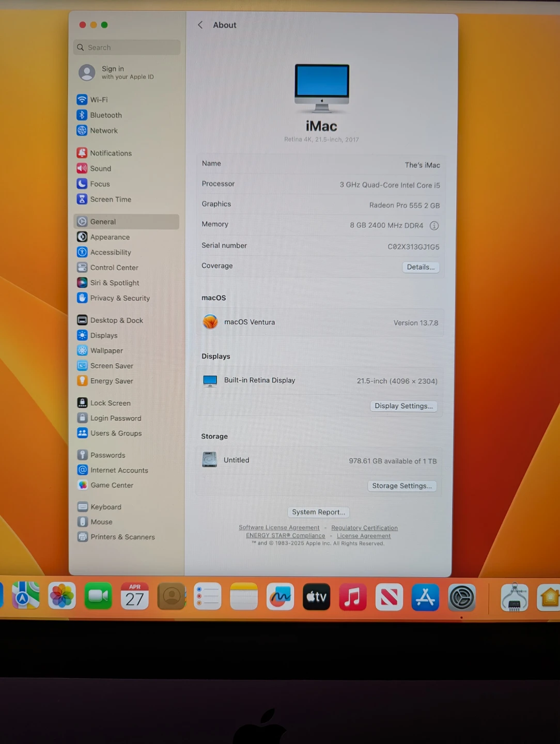560x744 pixels.
Task: Click the serial number value
Action: (413, 247)
